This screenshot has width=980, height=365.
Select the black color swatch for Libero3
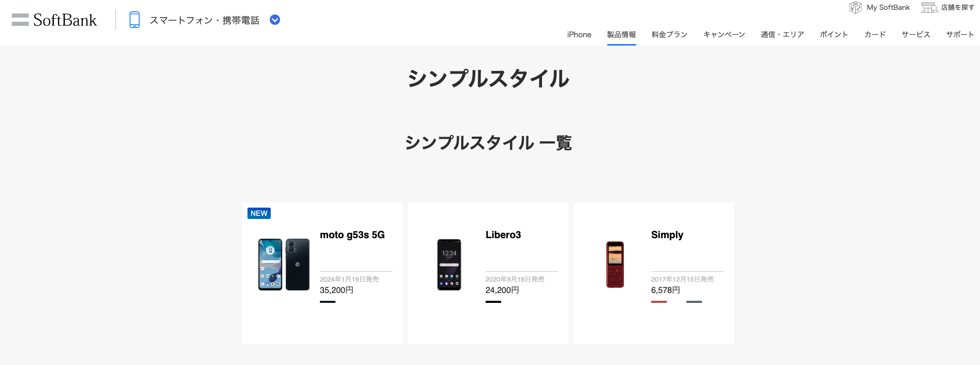tap(493, 302)
